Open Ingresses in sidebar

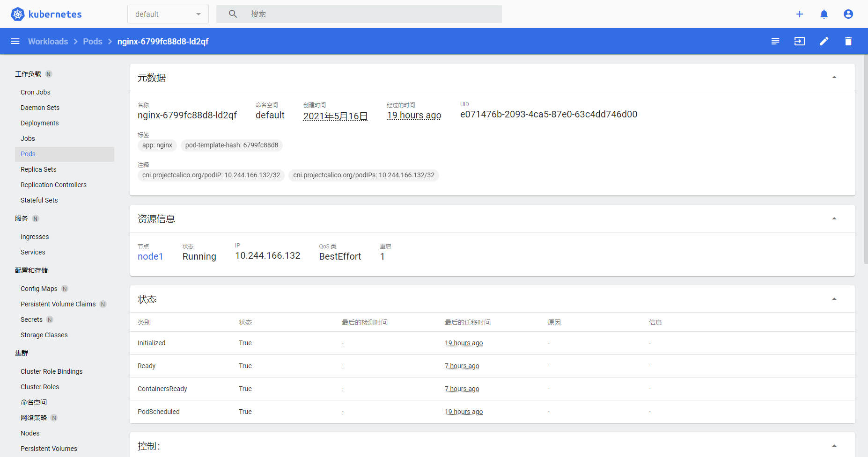pyautogui.click(x=35, y=237)
